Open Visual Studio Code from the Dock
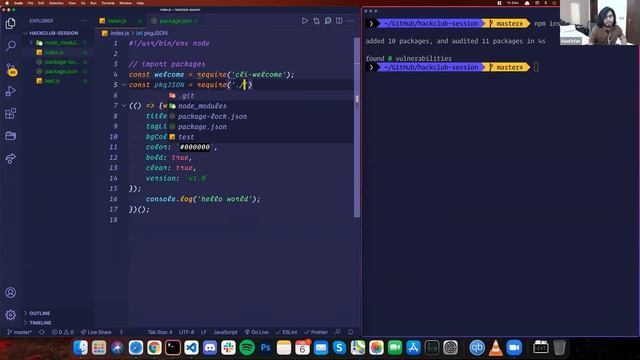640x360 pixels. pos(191,348)
